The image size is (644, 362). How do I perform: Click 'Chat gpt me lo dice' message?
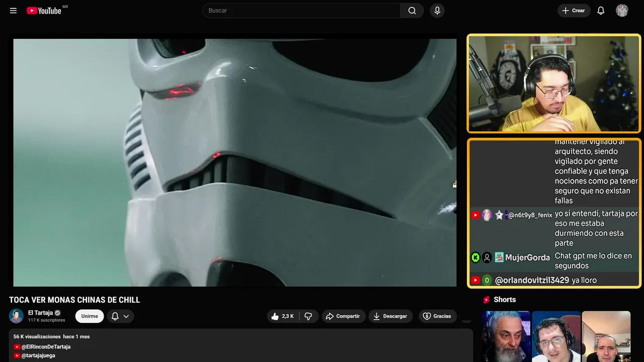click(x=593, y=260)
